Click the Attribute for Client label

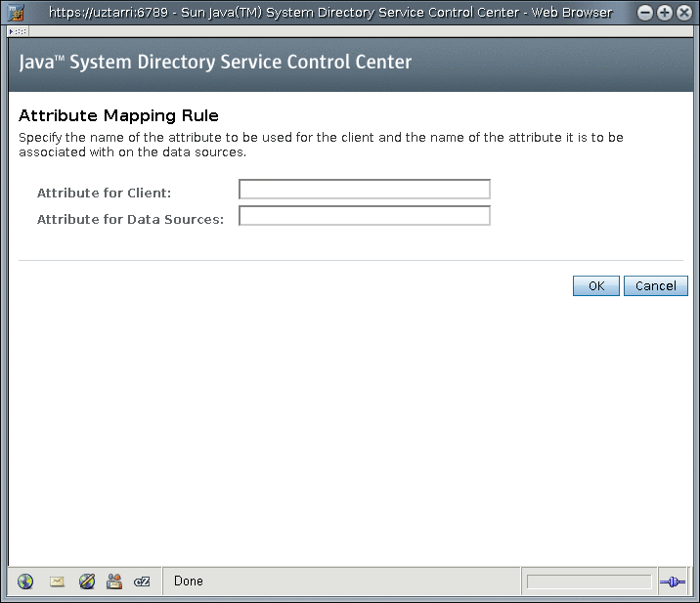tap(104, 194)
